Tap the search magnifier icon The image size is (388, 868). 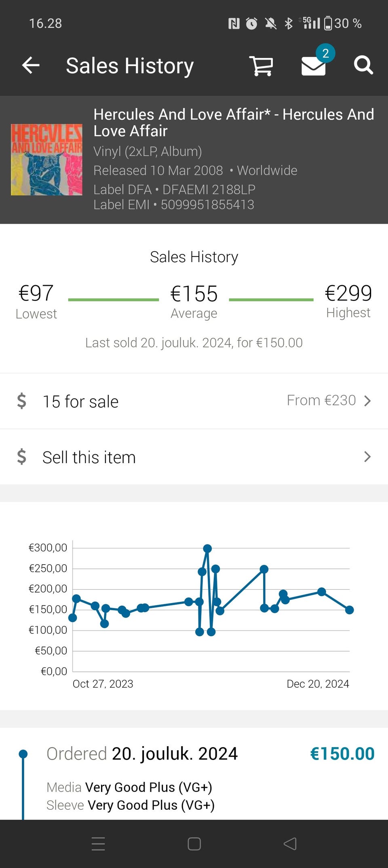click(363, 66)
